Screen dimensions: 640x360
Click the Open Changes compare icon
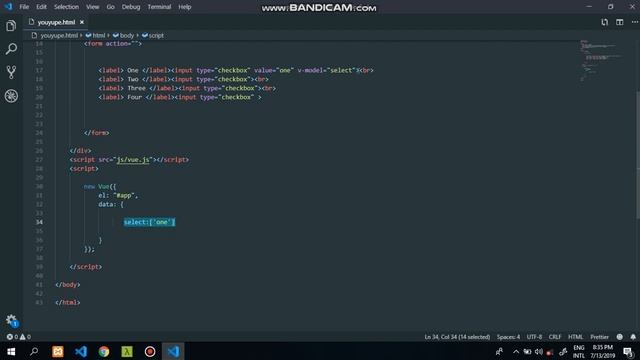(x=604, y=22)
